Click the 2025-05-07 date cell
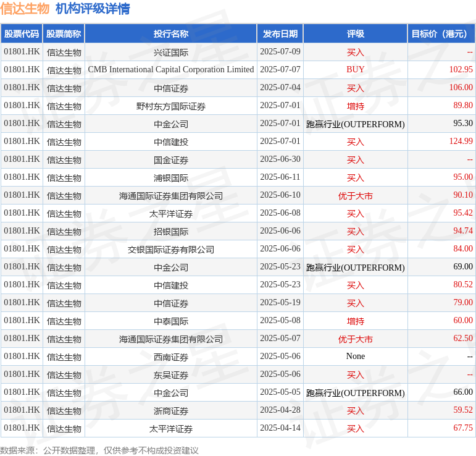This screenshot has height=456, width=476. (280, 339)
